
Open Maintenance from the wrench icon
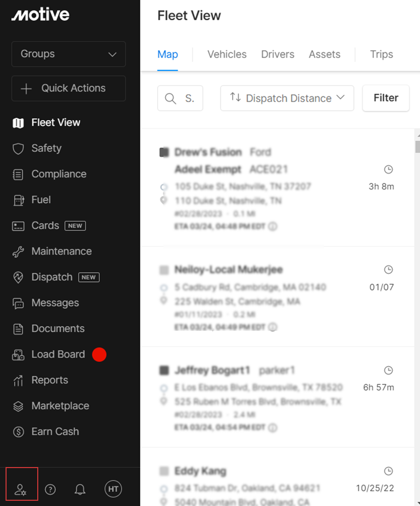tap(18, 252)
